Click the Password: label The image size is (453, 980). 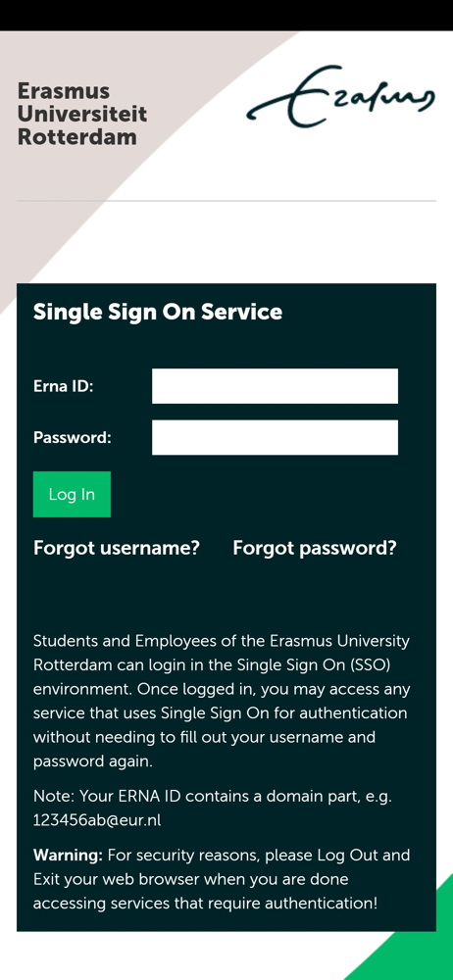click(72, 437)
